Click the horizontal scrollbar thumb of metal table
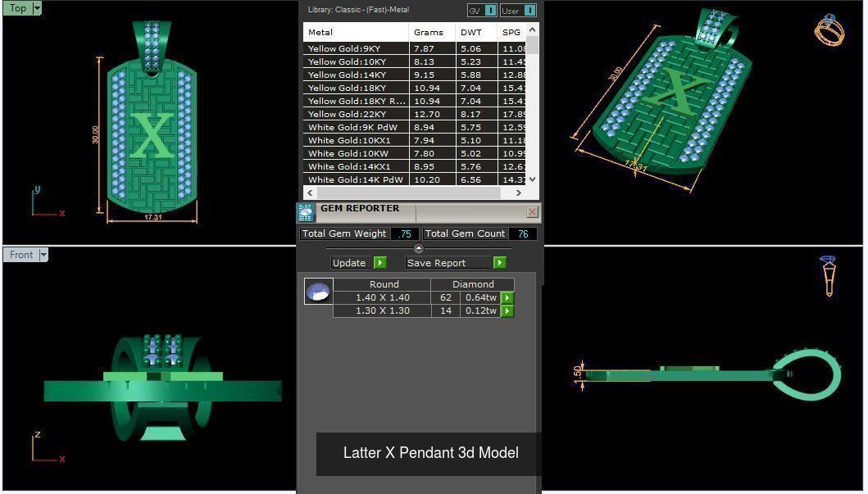This screenshot has height=494, width=868. (408, 193)
